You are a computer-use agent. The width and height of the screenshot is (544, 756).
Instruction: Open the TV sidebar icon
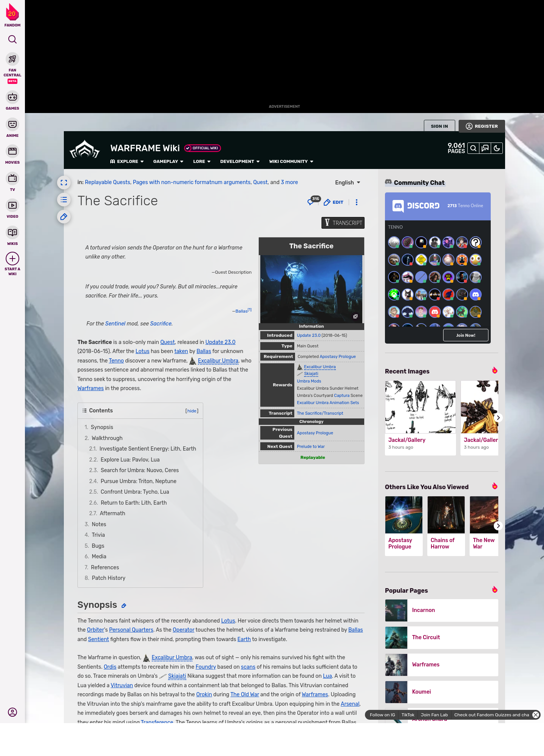click(12, 178)
